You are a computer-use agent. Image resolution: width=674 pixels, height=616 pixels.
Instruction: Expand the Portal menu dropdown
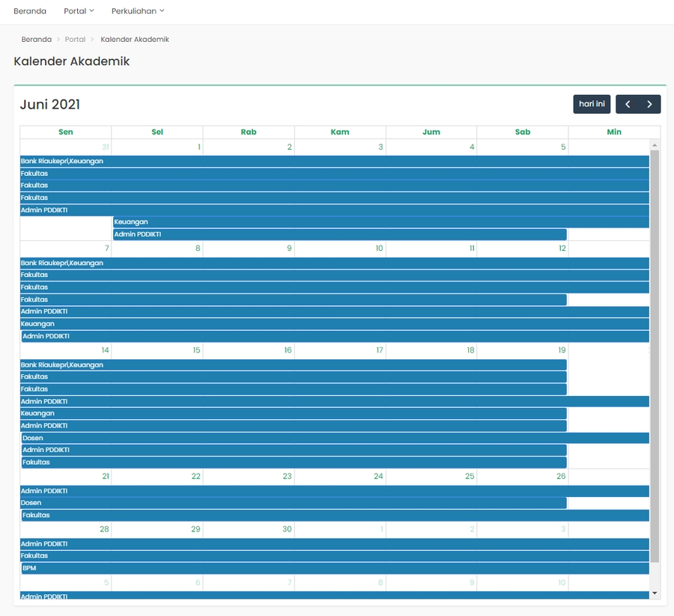click(79, 11)
